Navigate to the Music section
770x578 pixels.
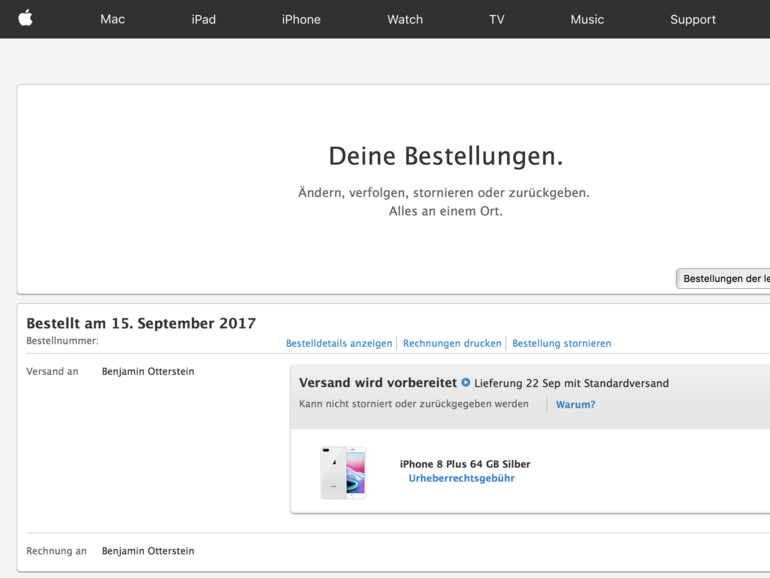click(x=587, y=19)
